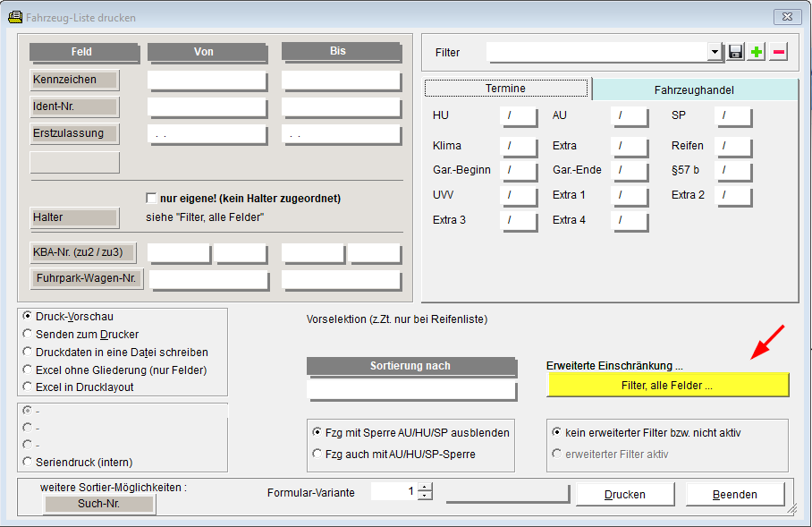
Task: Decrease Formular-Variante with down arrow
Action: (425, 496)
